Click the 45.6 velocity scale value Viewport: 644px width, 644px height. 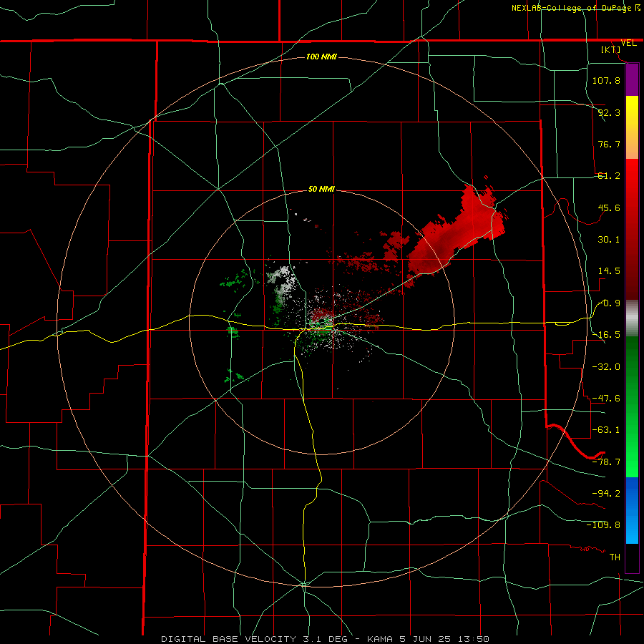609,208
